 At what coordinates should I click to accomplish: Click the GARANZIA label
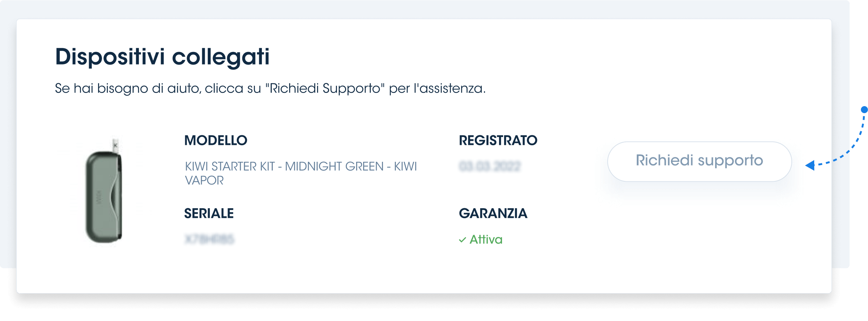[x=493, y=213]
